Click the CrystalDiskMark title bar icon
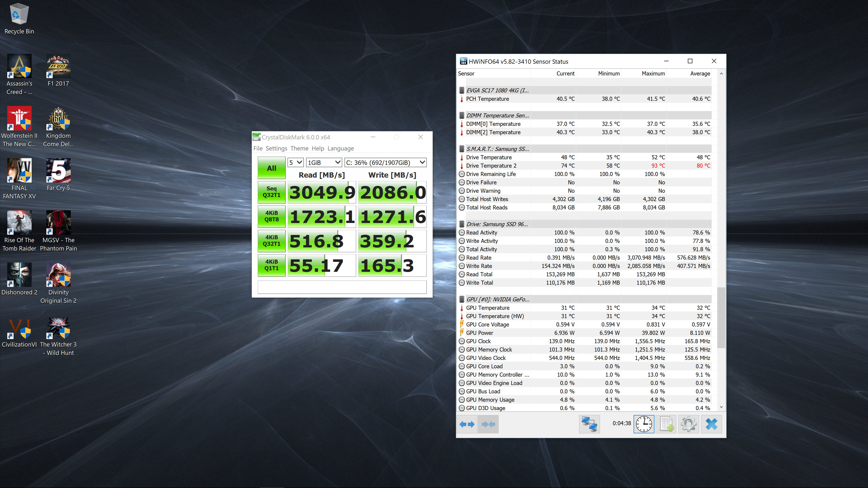Screen dimensions: 868x488 coord(256,137)
